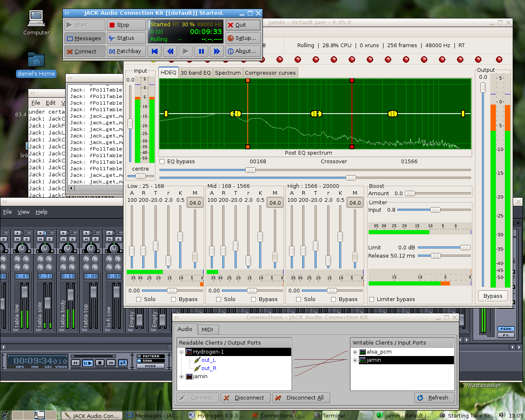Viewport: 525px width, 420px height.
Task: Click the JACK transport rewind-to-start icon
Action: [x=155, y=51]
